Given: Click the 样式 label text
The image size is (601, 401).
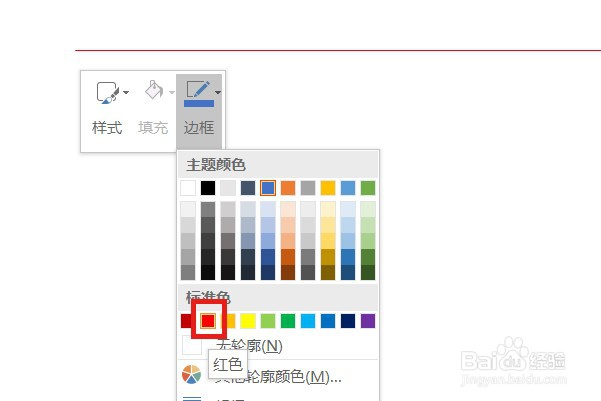Looking at the screenshot, I should pos(107,128).
